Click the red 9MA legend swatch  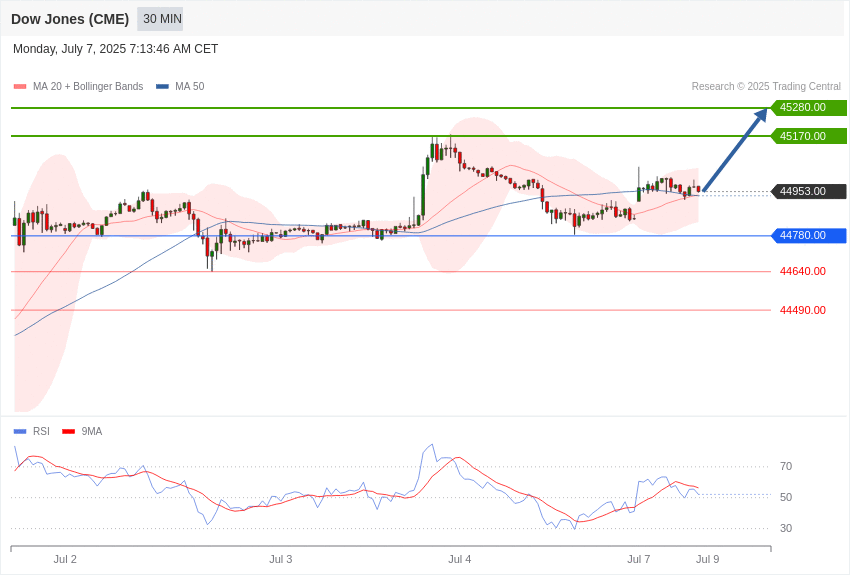coord(68,432)
